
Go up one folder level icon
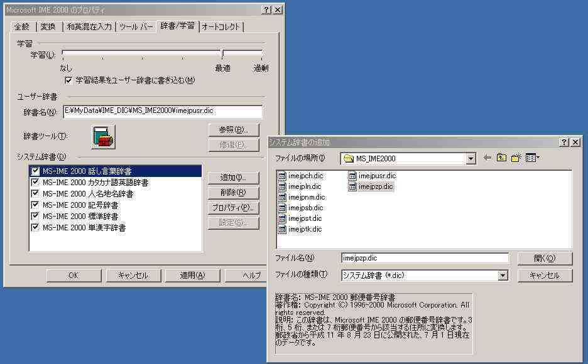[501, 158]
